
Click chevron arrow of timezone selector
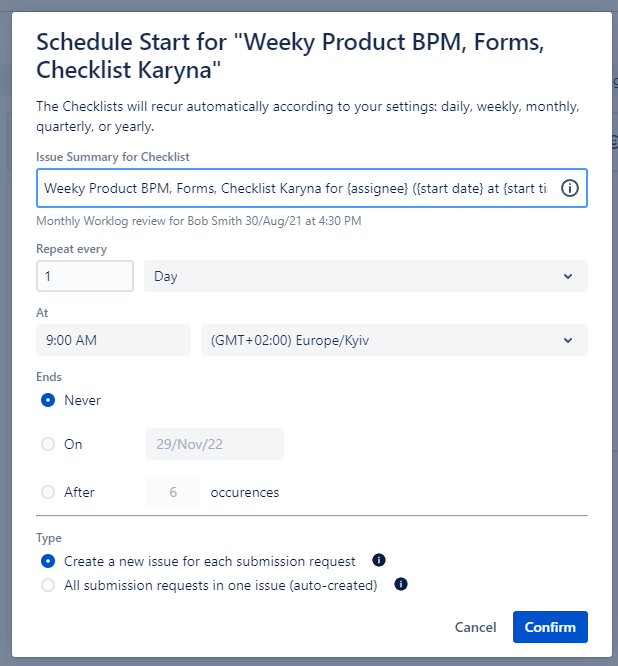pyautogui.click(x=568, y=341)
